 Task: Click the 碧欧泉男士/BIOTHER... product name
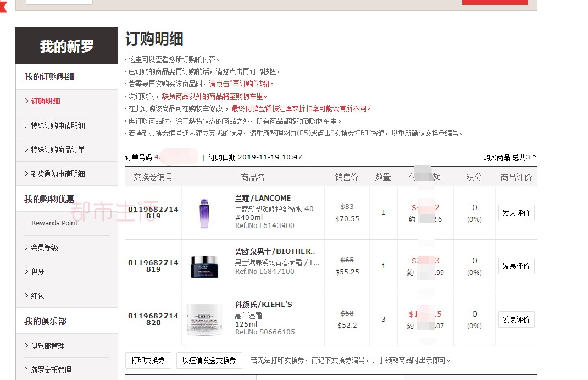pyautogui.click(x=276, y=251)
